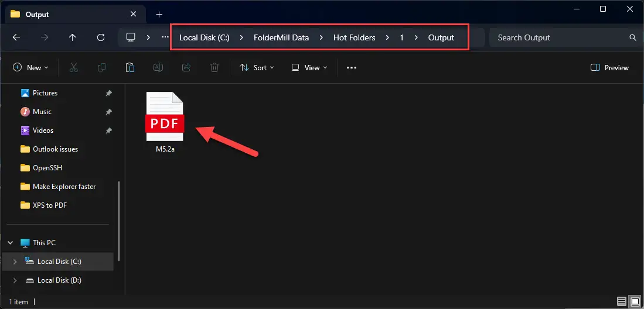This screenshot has height=309, width=644.
Task: Click the Output breadcrumb
Action: point(441,37)
